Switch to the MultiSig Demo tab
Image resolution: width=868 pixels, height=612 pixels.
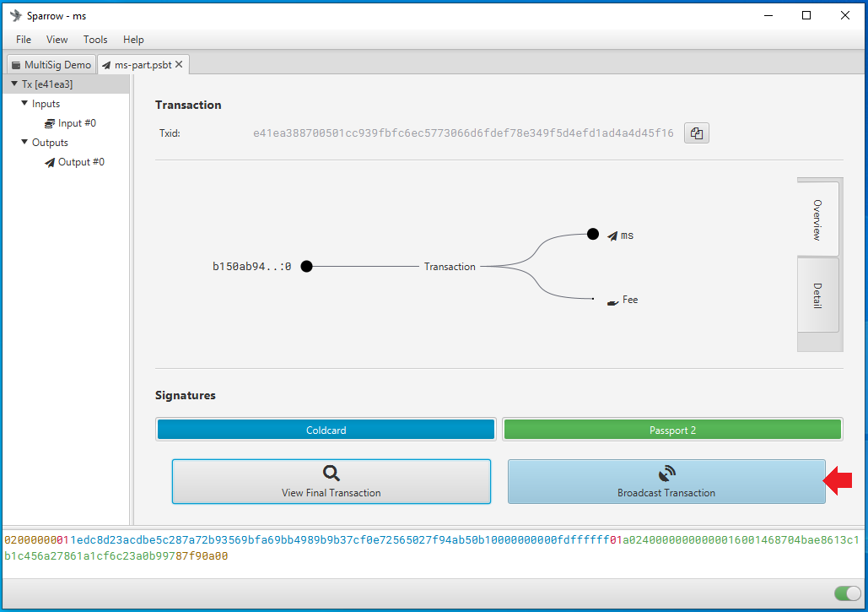[x=51, y=65]
